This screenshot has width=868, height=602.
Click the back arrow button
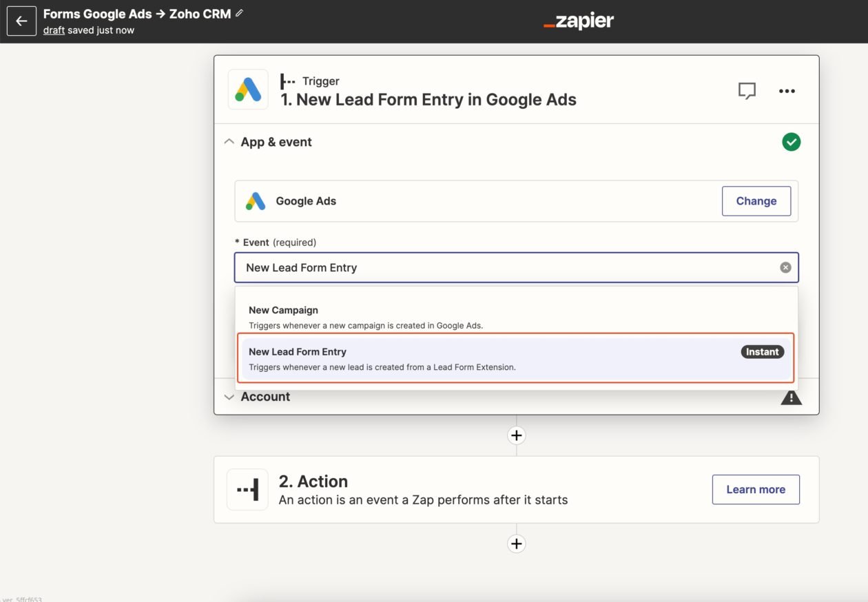tap(21, 21)
